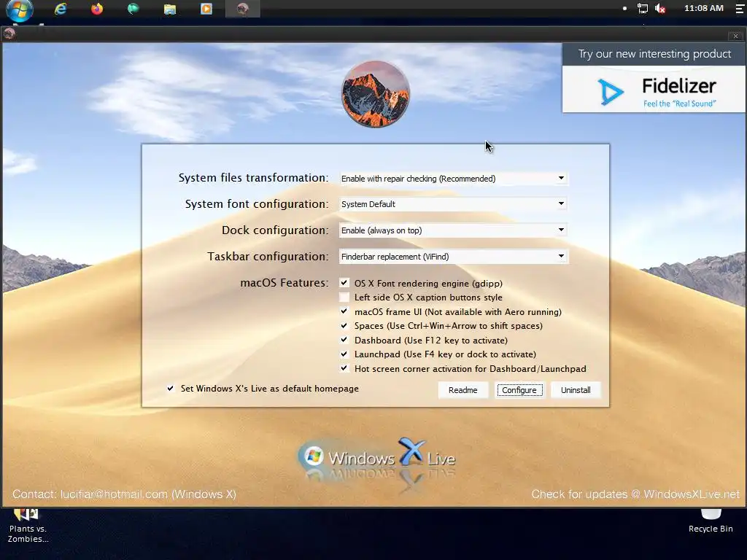Click the 'System files transformation:' label
Image resolution: width=747 pixels, height=560 pixels.
point(253,178)
